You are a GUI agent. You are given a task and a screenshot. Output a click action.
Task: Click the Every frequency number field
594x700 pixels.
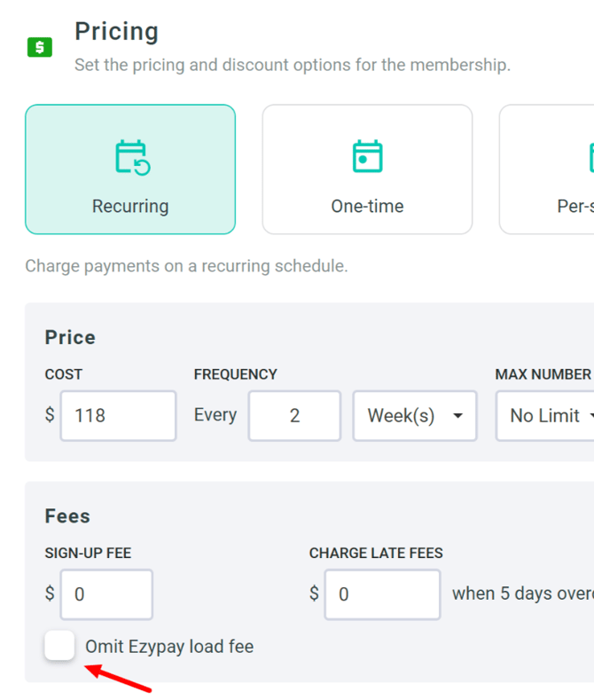click(x=294, y=415)
